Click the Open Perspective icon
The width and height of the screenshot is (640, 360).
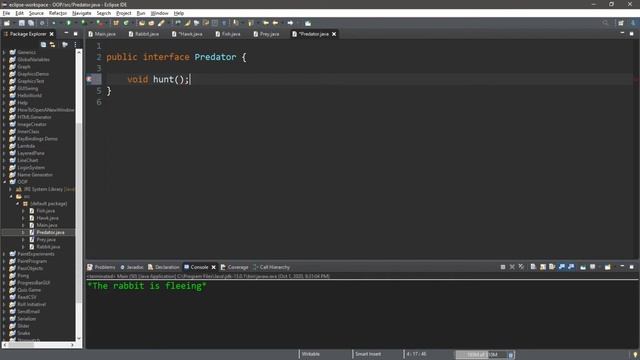point(621,23)
